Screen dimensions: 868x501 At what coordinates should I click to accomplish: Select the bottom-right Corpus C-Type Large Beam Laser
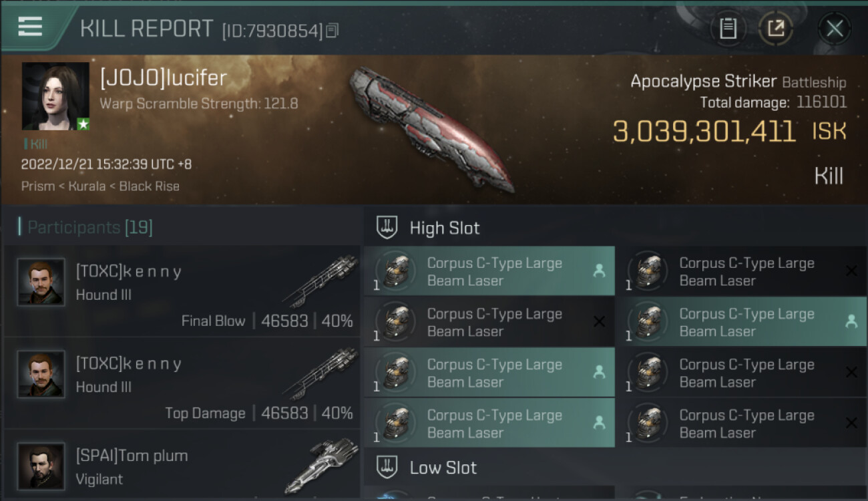pyautogui.click(x=741, y=424)
